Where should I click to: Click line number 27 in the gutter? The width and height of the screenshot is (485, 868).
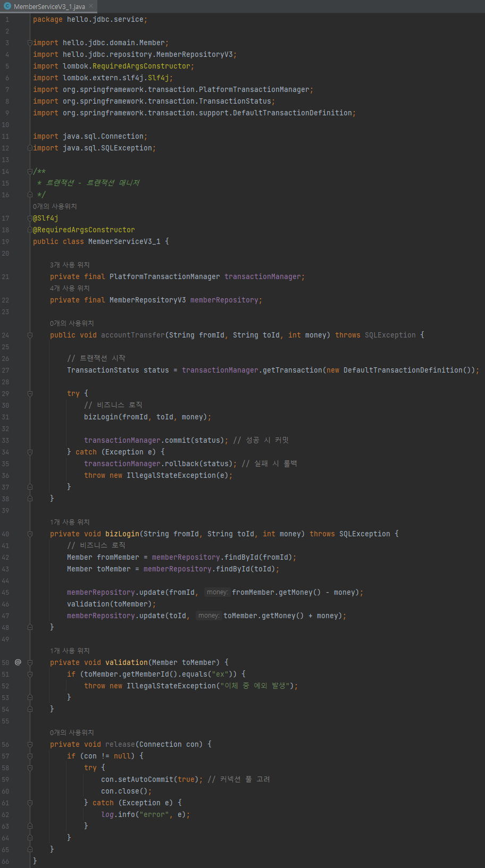pyautogui.click(x=5, y=370)
